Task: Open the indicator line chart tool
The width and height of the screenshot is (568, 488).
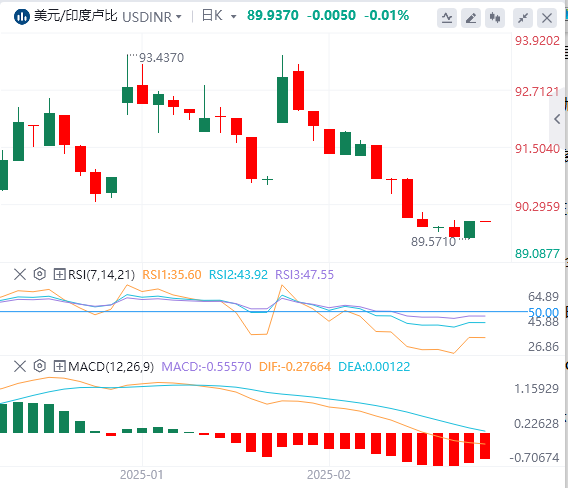Action: click(x=447, y=18)
